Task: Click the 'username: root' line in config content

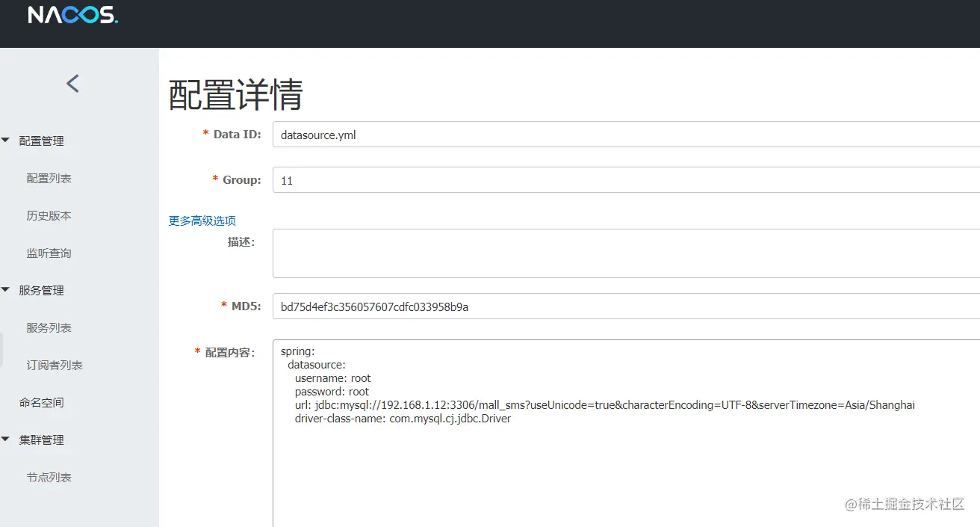Action: pos(332,378)
